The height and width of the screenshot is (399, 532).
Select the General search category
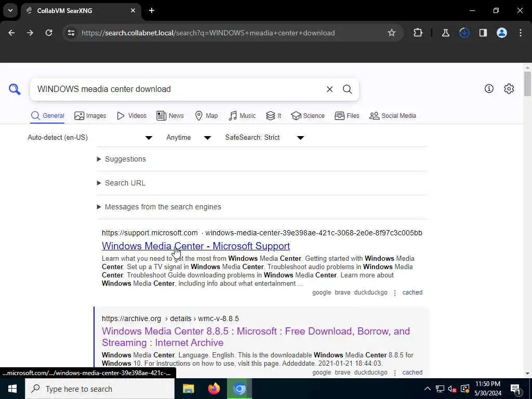pos(47,116)
